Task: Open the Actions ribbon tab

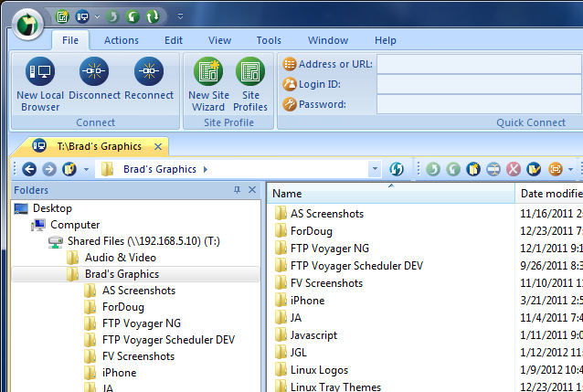Action: coord(122,40)
